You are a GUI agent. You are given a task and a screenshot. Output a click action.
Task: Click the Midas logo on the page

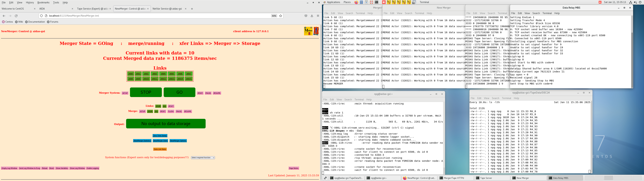pos(308,31)
